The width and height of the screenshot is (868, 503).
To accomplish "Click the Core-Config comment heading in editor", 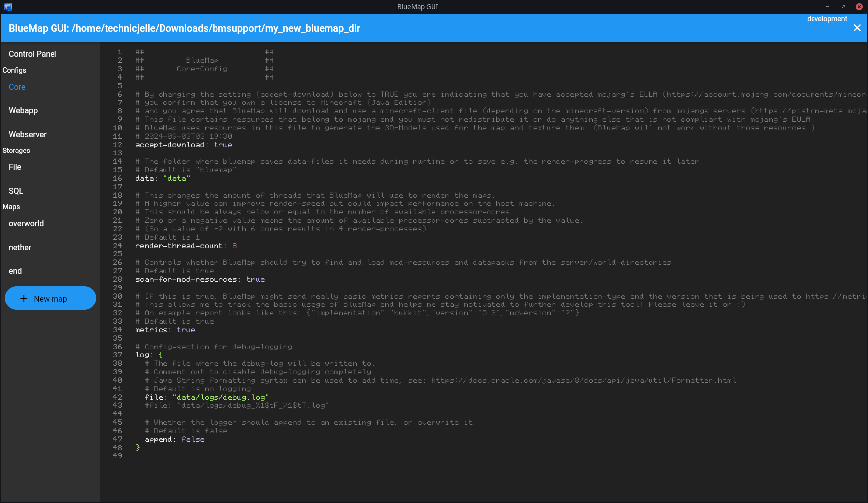I will 202,69.
